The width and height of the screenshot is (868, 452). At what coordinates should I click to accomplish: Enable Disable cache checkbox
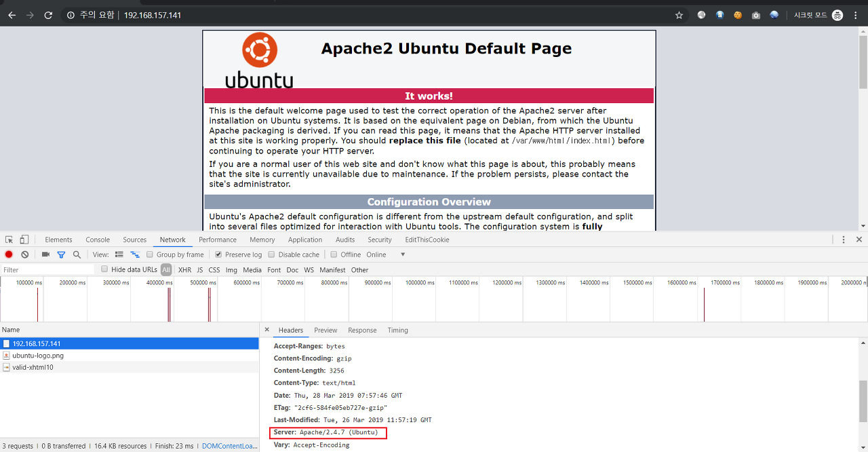pos(271,255)
